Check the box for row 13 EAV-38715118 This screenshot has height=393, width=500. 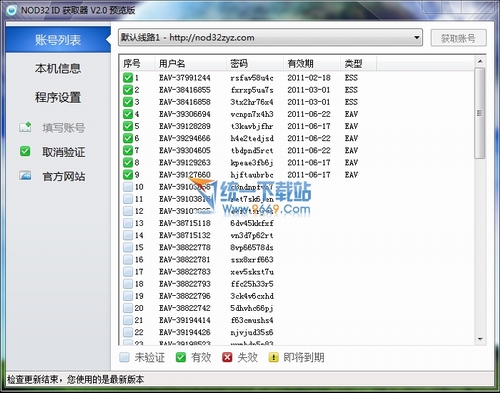pos(128,223)
